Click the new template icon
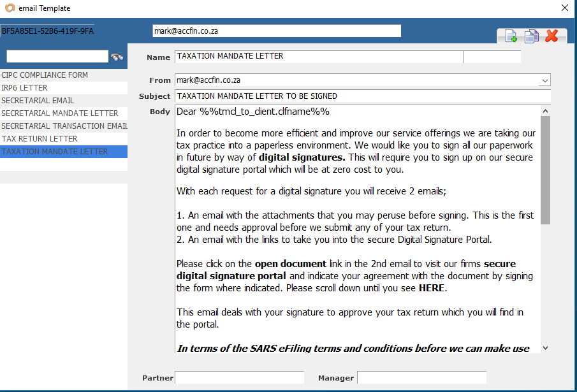Viewport: 577px width, 392px height. click(x=511, y=36)
